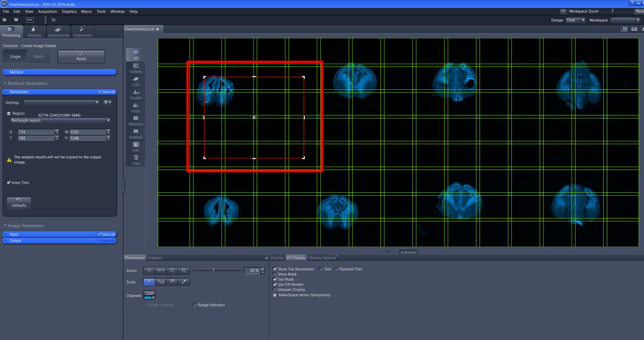Uncheck the Keep Tiles checkbox
644x340 pixels.
tap(9, 182)
